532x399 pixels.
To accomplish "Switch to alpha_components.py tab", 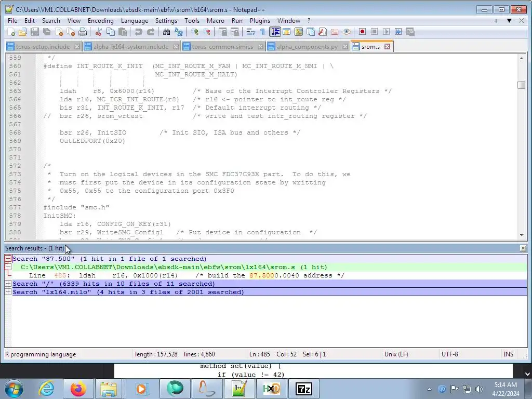I will [x=307, y=47].
